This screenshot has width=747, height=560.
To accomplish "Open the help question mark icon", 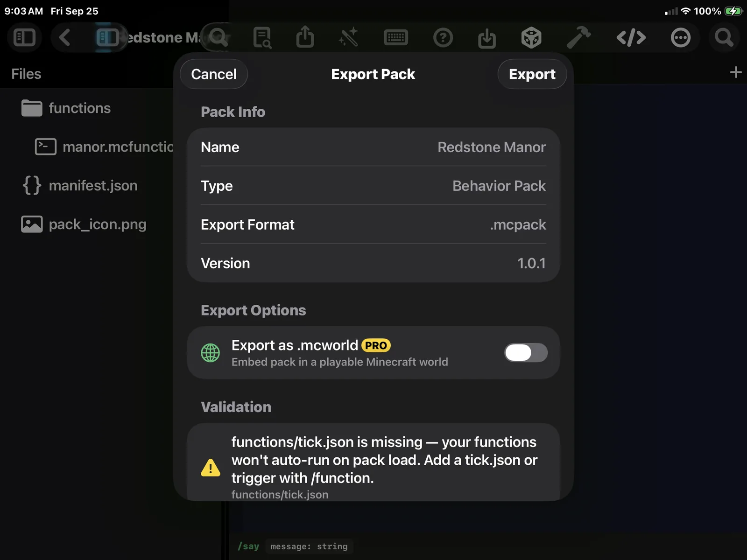I will [443, 37].
